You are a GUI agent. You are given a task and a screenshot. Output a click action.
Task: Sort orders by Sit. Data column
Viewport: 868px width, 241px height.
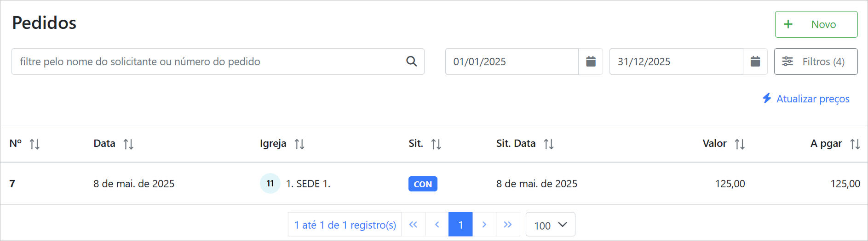click(549, 144)
